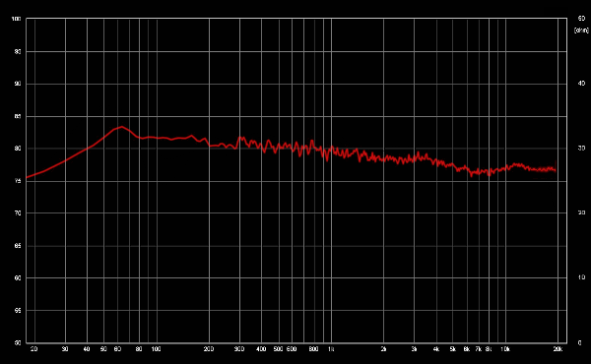The height and width of the screenshot is (364, 591).
Task: Click the red trace's start at 75 dB
Action: [x=27, y=177]
